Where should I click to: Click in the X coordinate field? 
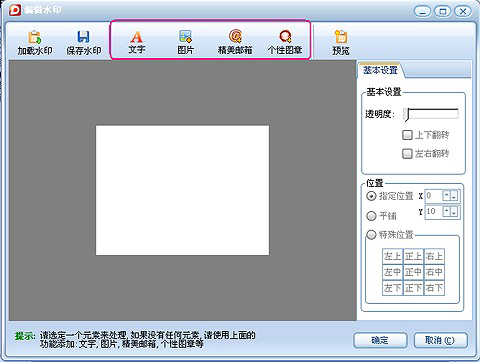[434, 196]
